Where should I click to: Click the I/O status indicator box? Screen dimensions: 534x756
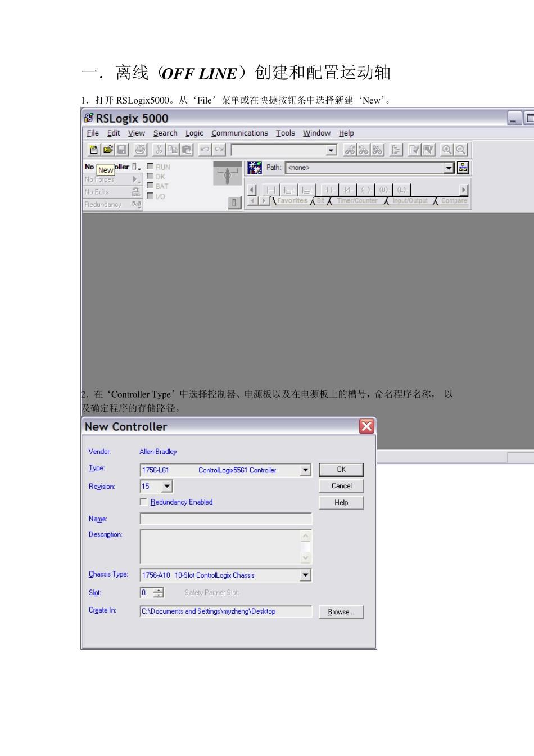point(150,196)
